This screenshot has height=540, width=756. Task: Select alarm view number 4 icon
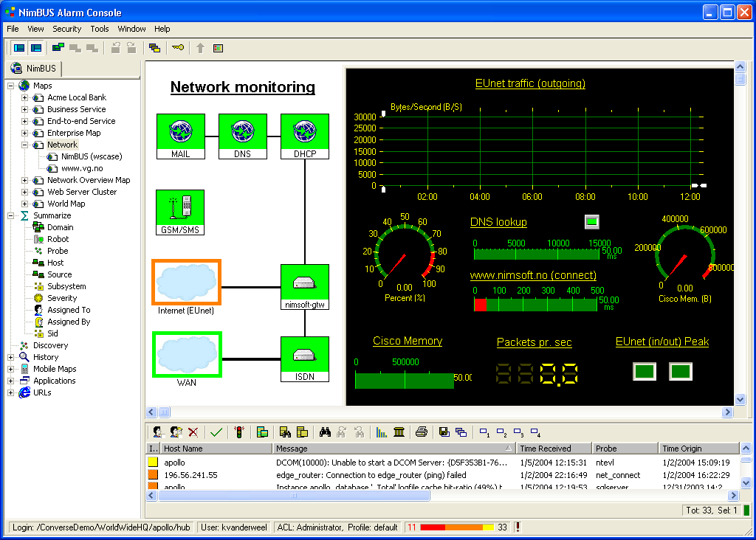(535, 432)
